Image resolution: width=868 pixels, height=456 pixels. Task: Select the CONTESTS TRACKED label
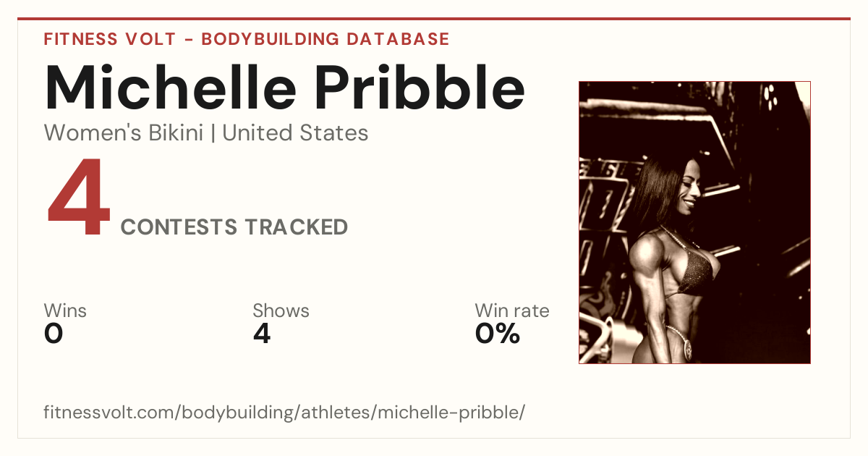pos(234,227)
